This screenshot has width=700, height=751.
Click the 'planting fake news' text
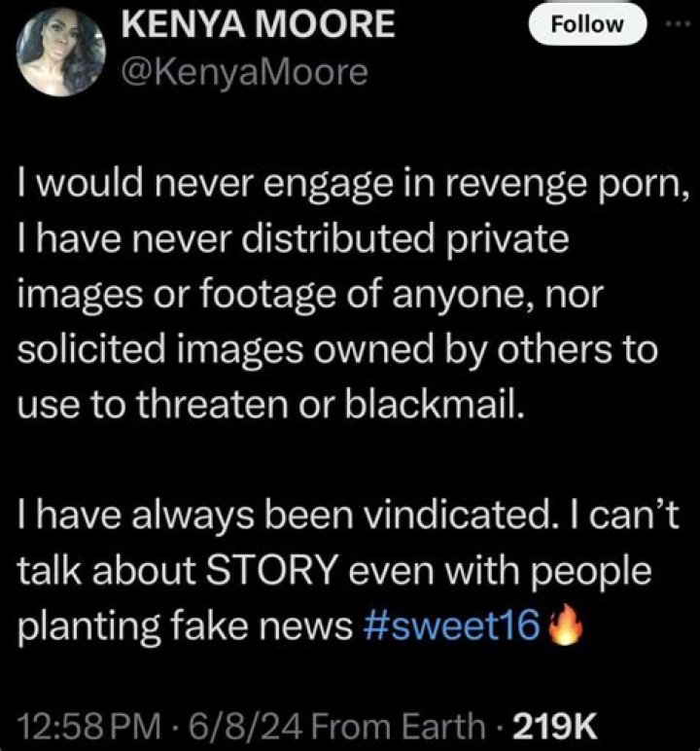click(185, 626)
